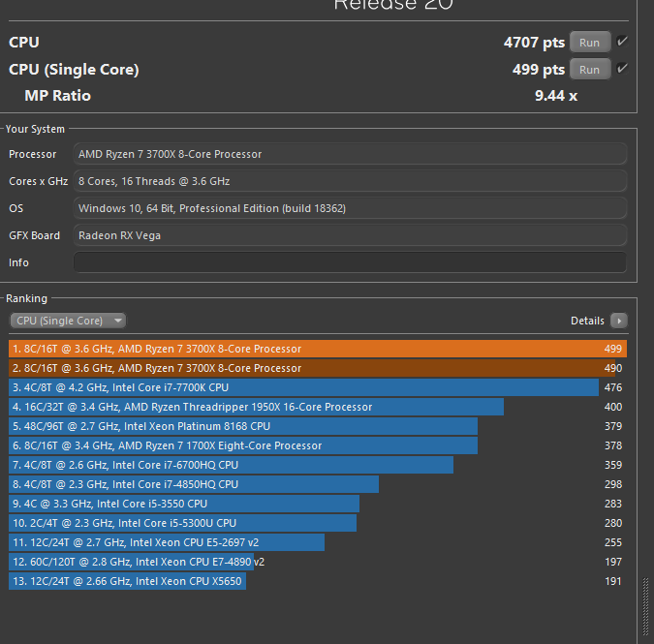Viewport: 654px width, 644px height.
Task: Select the Ryzen Threadripper 1950X ranking row
Action: pyautogui.click(x=318, y=407)
